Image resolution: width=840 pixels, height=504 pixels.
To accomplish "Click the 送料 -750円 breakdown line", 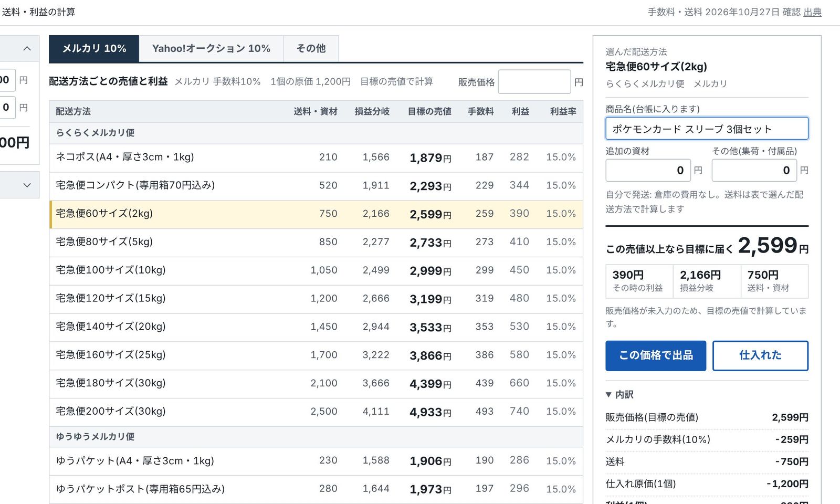I will pyautogui.click(x=707, y=461).
